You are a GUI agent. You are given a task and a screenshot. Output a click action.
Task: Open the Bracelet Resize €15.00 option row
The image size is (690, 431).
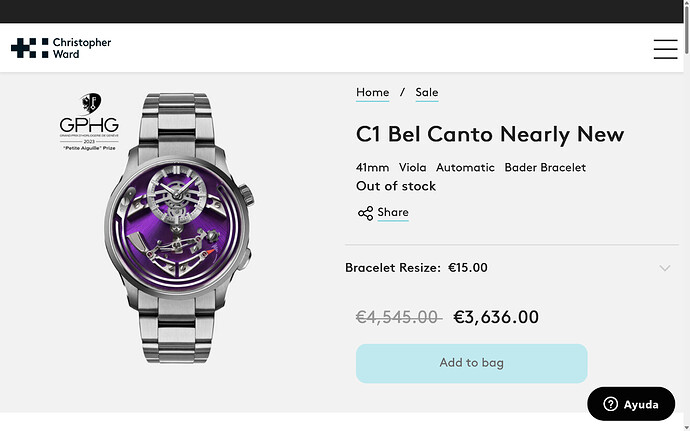(x=416, y=268)
